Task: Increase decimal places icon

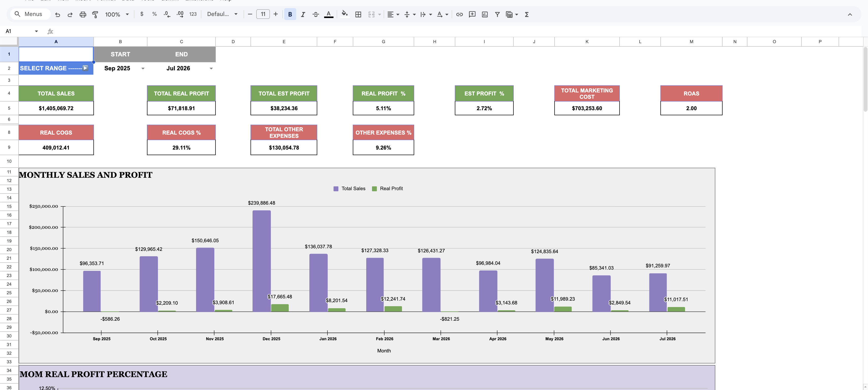Action: coord(180,14)
